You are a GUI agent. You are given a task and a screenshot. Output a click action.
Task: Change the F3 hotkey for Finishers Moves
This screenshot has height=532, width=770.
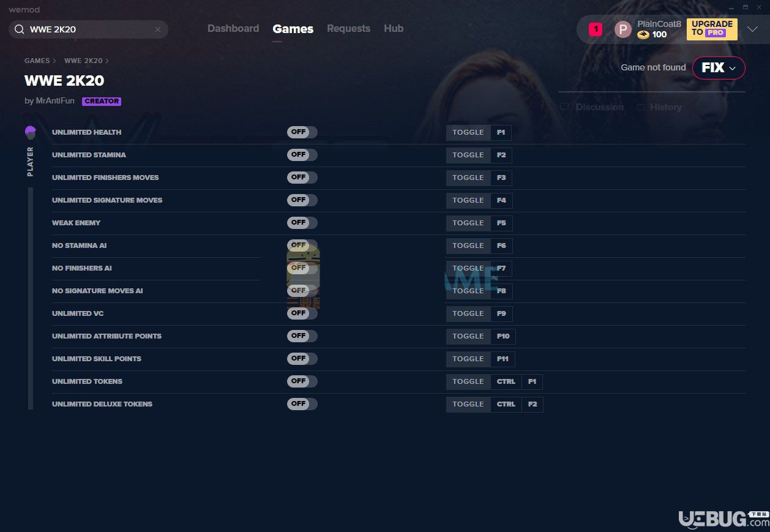point(501,178)
